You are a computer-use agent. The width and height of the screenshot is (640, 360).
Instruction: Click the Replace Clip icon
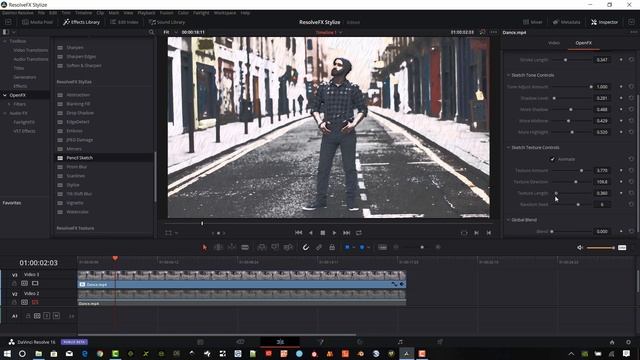[x=288, y=247]
